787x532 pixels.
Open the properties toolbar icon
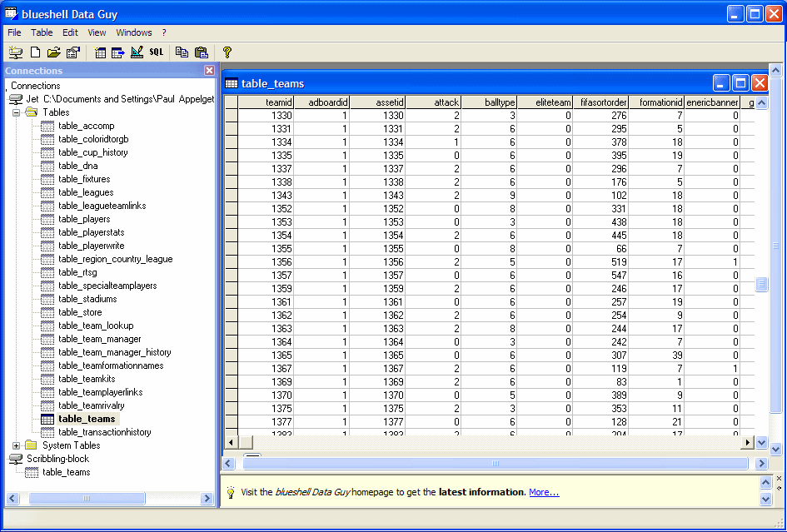(72, 52)
